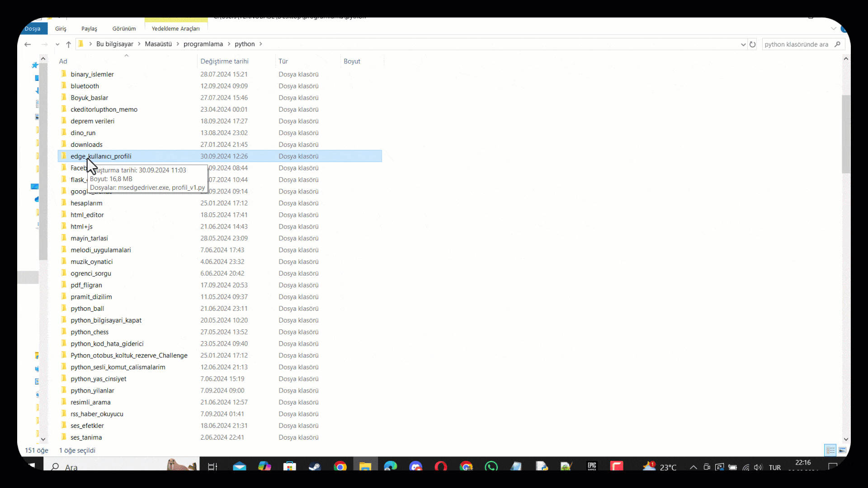This screenshot has width=868, height=488.
Task: Expand the ribbon chevron
Action: 833,28
